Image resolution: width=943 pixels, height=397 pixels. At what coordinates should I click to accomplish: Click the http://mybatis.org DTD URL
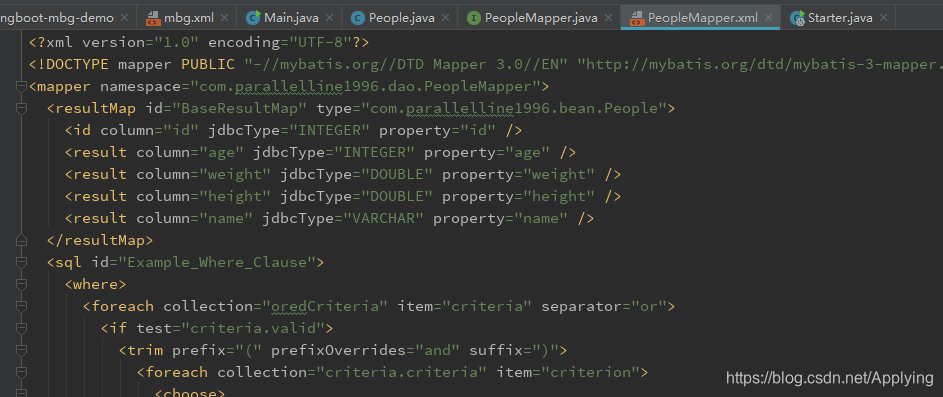click(760, 64)
